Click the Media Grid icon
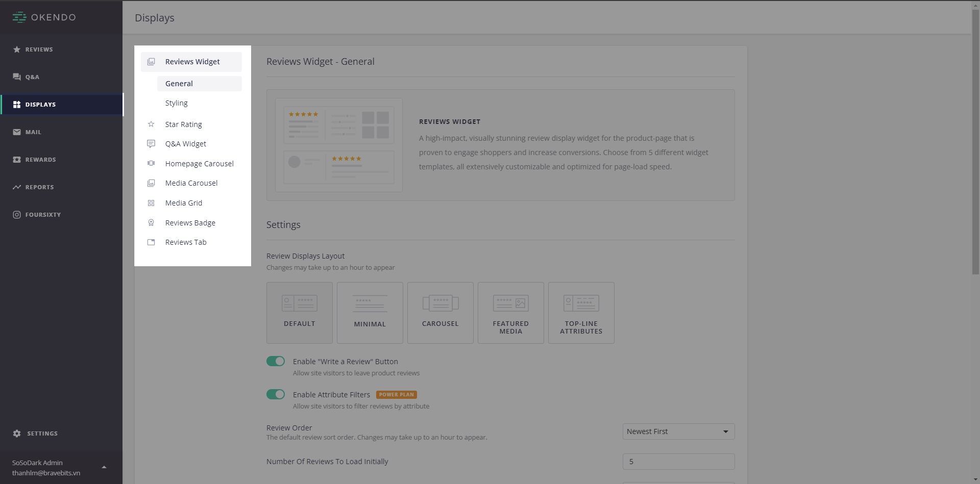This screenshot has height=484, width=980. click(x=151, y=203)
